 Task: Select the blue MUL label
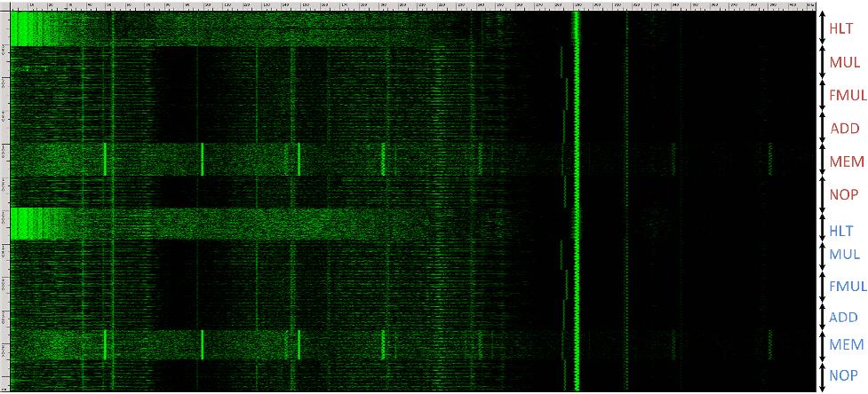[843, 255]
